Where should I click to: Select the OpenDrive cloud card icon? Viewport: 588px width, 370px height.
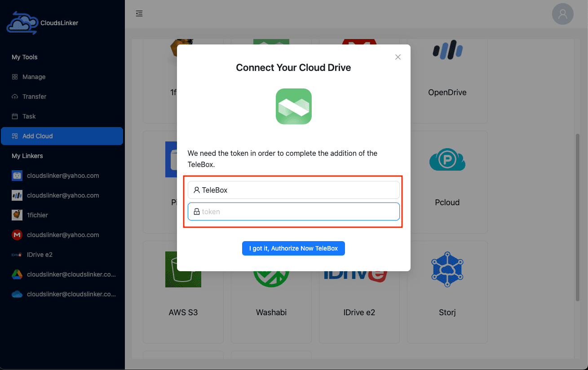(x=447, y=50)
